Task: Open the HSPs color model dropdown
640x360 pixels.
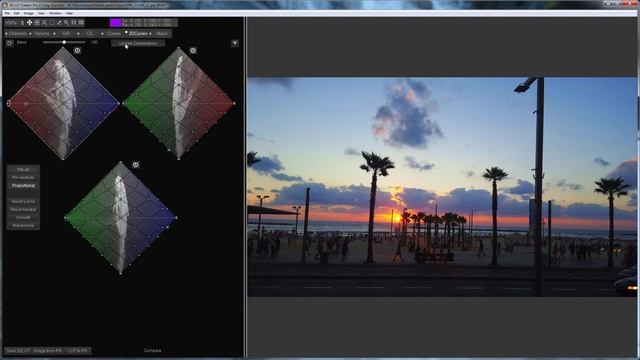Action: coord(11,23)
